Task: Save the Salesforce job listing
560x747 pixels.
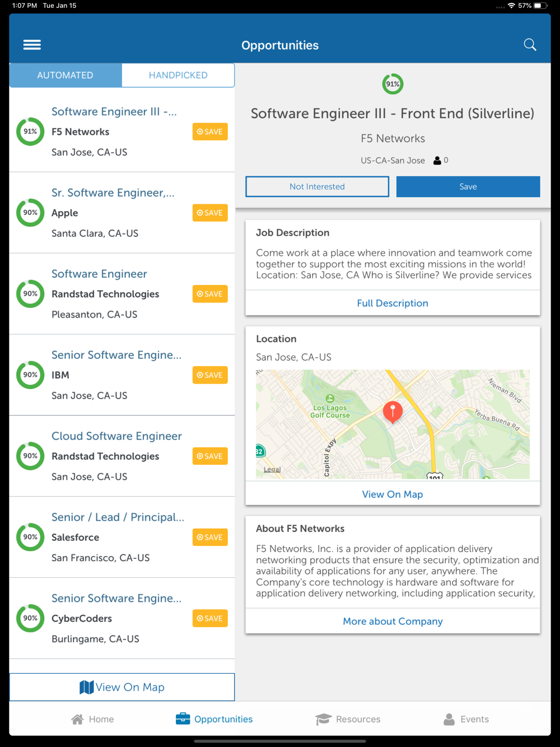Action: pos(210,537)
